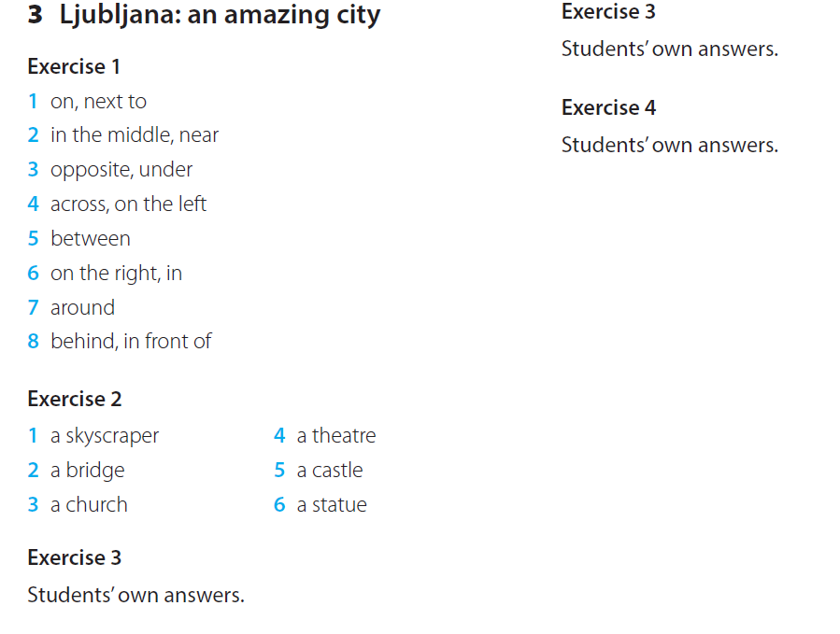Click the answer "behind, in front of"

(131, 342)
